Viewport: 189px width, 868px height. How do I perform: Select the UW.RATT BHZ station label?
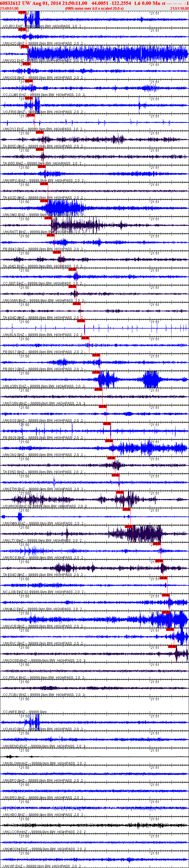pyautogui.click(x=43, y=232)
